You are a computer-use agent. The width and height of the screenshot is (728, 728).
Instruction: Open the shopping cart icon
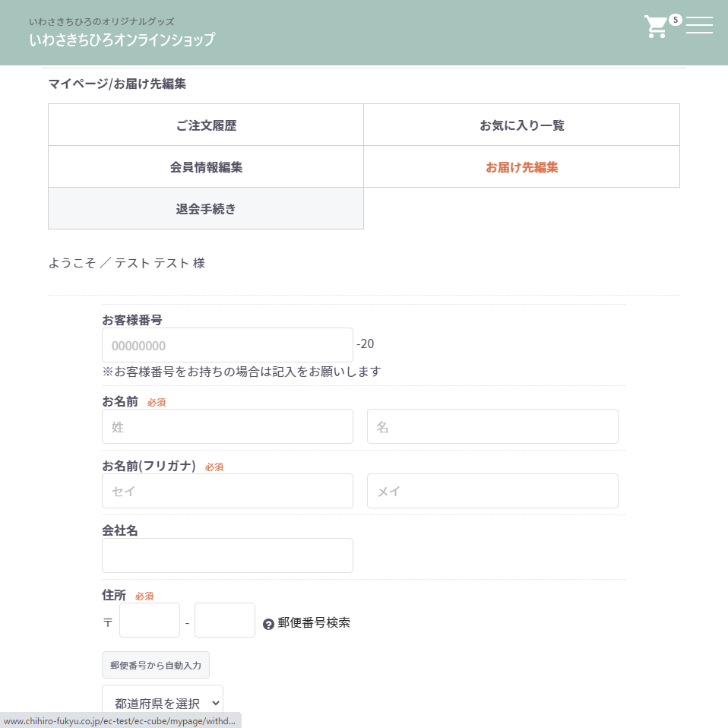coord(655,27)
